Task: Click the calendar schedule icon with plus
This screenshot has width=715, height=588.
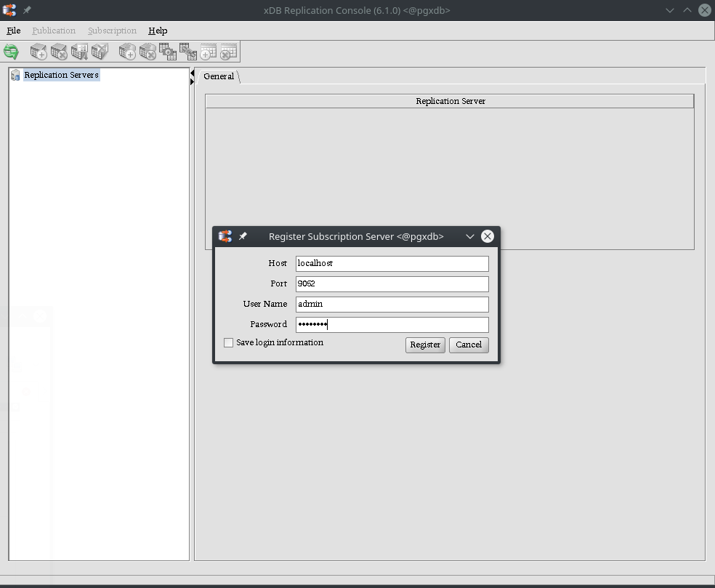Action: click(x=209, y=52)
